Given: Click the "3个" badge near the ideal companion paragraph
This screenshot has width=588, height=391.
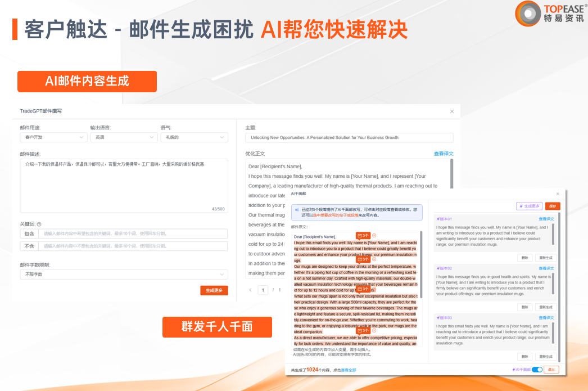Looking at the screenshot, I should (364, 331).
